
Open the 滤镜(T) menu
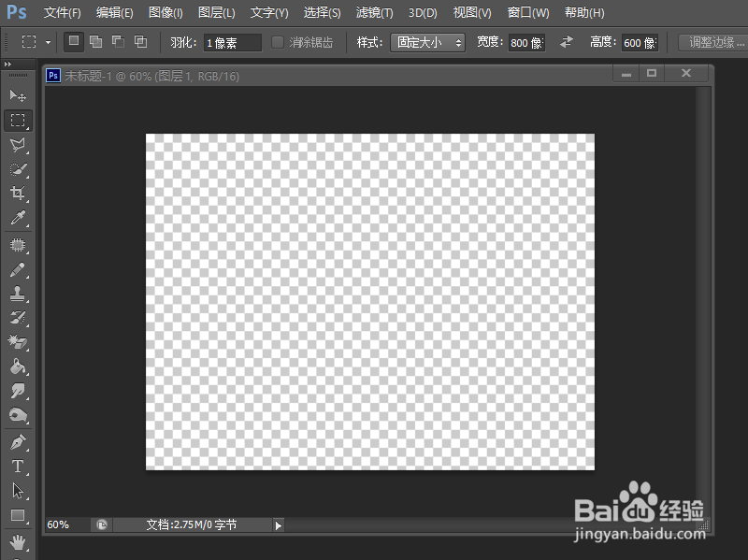coord(375,12)
